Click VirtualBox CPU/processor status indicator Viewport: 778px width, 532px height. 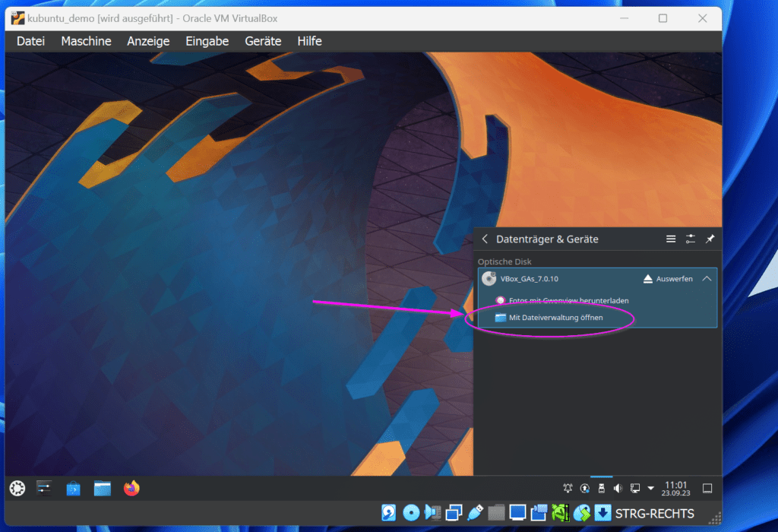pyautogui.click(x=560, y=513)
